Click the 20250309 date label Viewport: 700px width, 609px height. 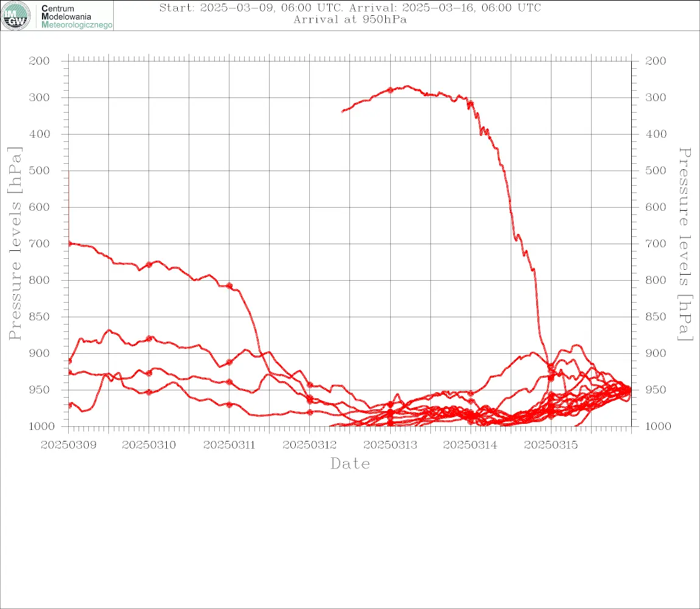click(x=68, y=445)
